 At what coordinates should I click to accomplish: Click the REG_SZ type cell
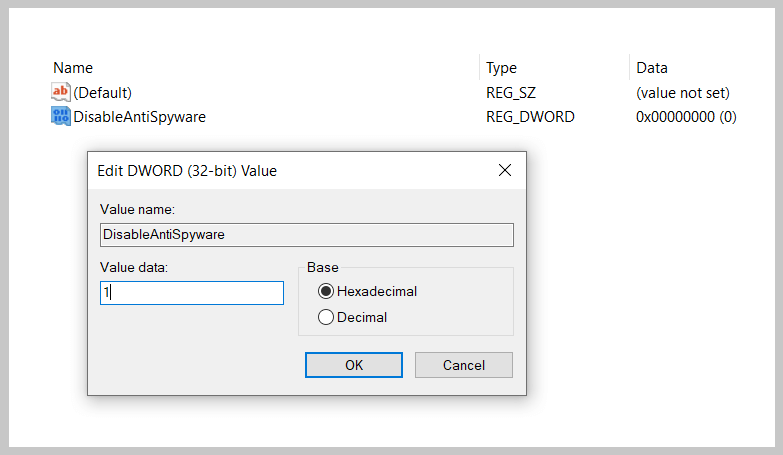pos(511,92)
